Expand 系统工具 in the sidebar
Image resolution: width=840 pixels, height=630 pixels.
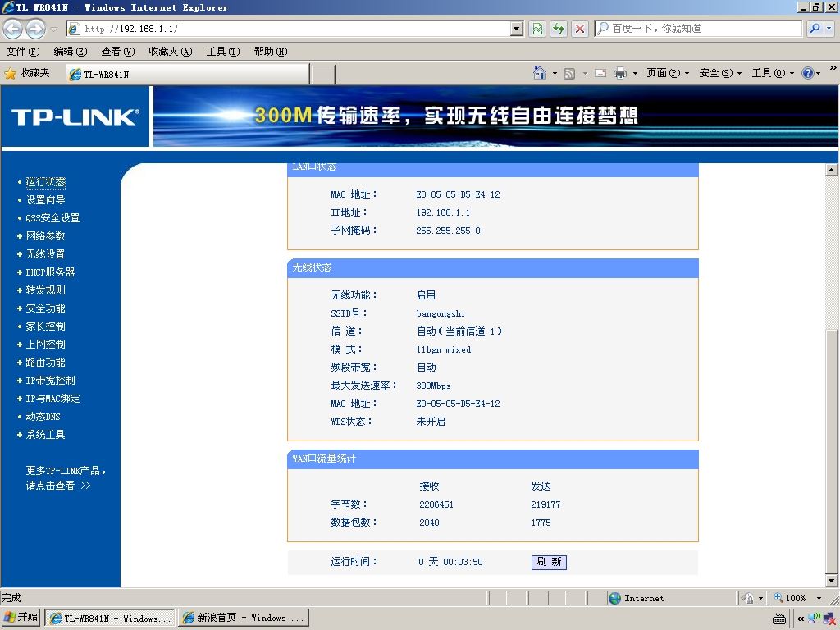pos(46,435)
